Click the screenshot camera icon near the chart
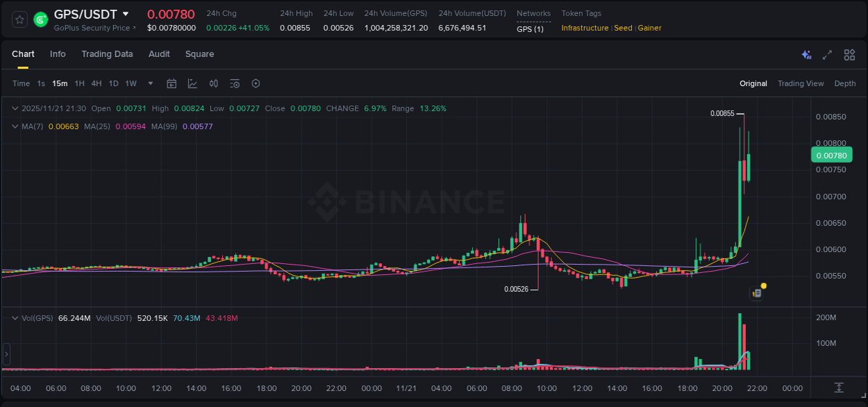868x407 pixels. click(756, 292)
